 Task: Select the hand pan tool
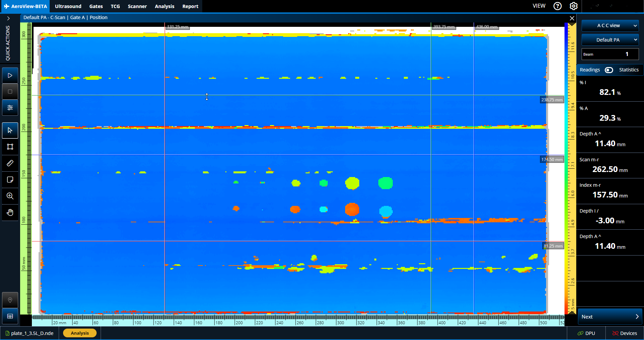pos(10,213)
